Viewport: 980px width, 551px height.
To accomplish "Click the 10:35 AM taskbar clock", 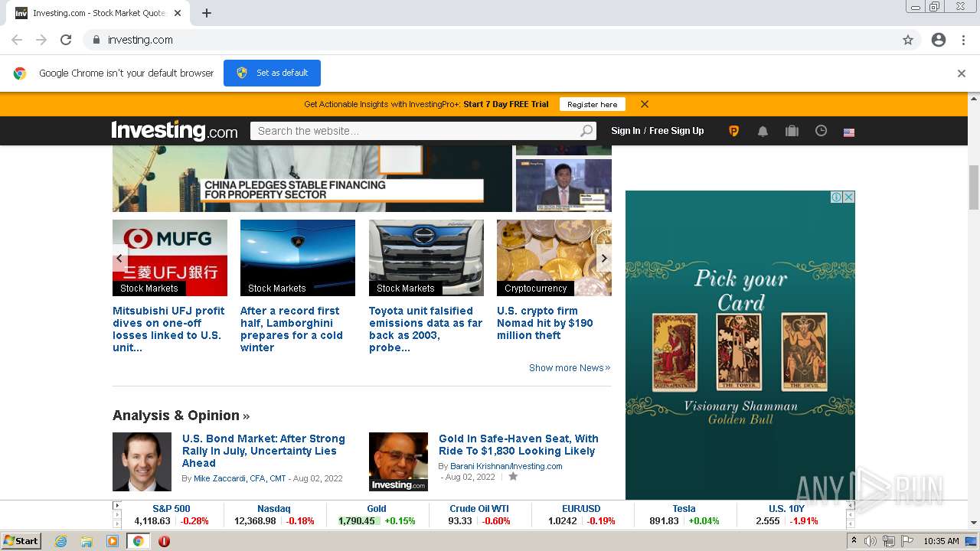I will pyautogui.click(x=941, y=541).
